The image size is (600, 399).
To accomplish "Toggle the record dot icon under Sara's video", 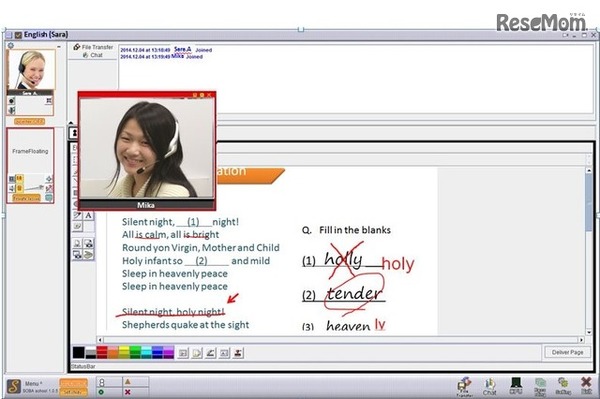I will (12, 101).
